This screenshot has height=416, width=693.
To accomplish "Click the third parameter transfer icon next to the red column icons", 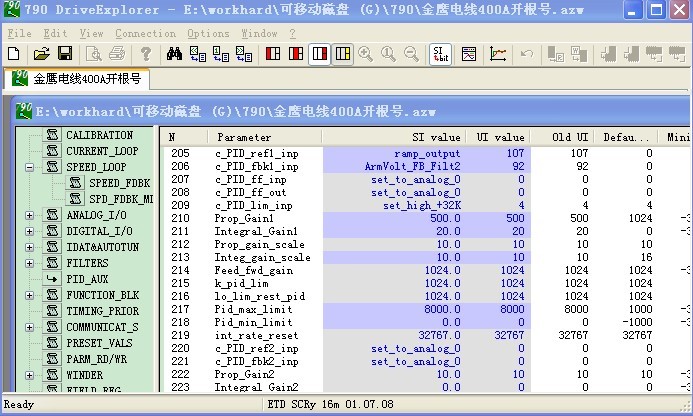I will click(244, 54).
